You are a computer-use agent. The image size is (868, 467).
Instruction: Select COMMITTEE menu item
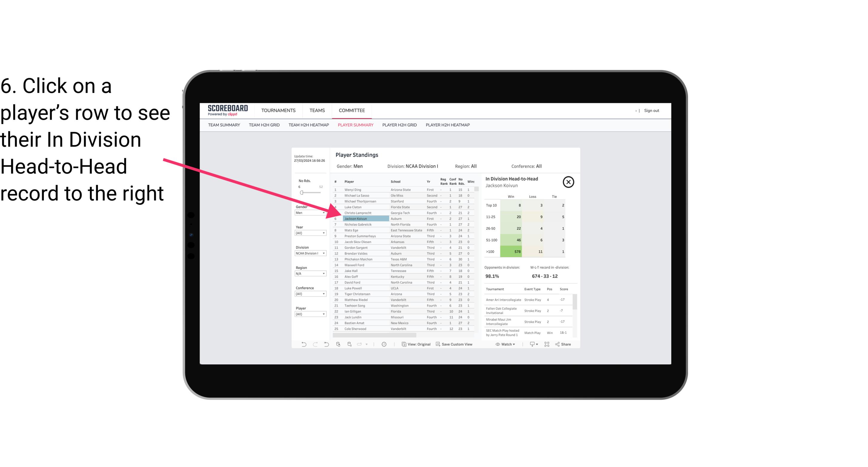pyautogui.click(x=351, y=110)
